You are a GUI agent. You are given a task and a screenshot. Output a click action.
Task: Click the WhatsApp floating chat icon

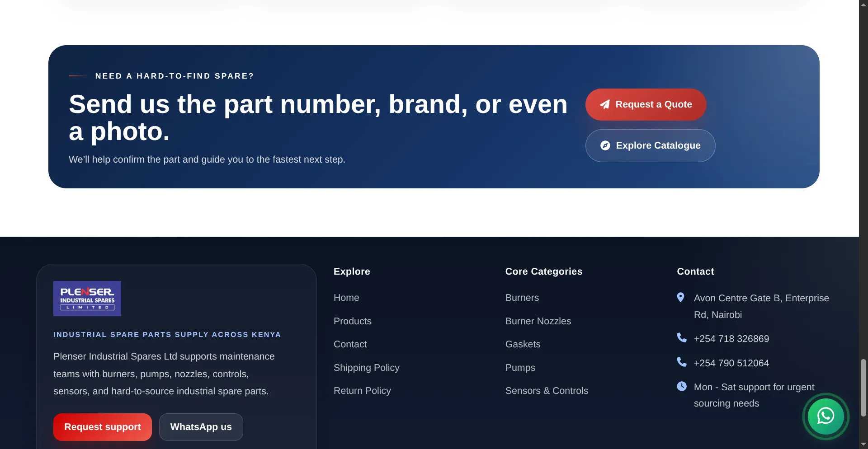coord(826,416)
